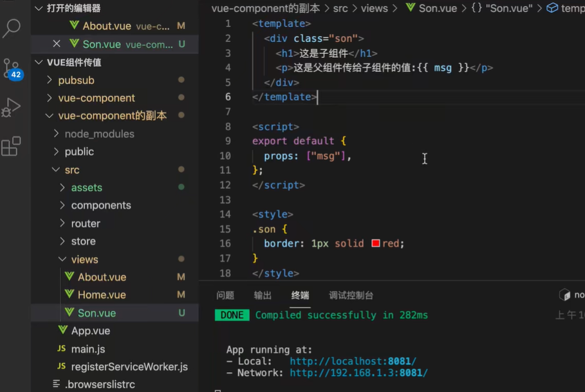
Task: Click the closing template tag on line 6
Action: [284, 97]
